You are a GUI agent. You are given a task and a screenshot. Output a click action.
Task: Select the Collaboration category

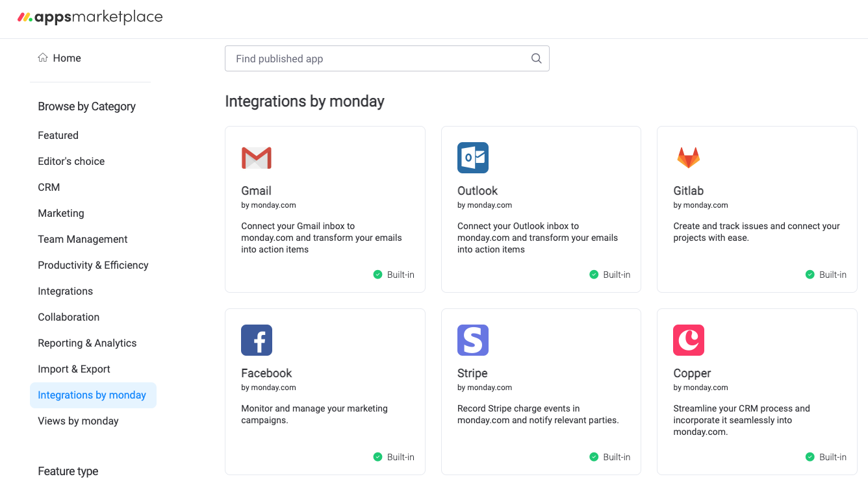(69, 317)
